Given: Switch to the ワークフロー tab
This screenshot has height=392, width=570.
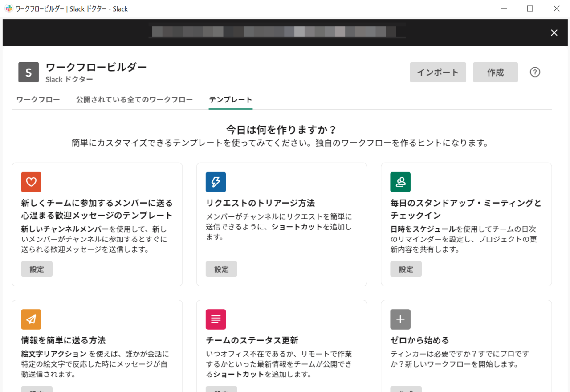Looking at the screenshot, I should [38, 99].
